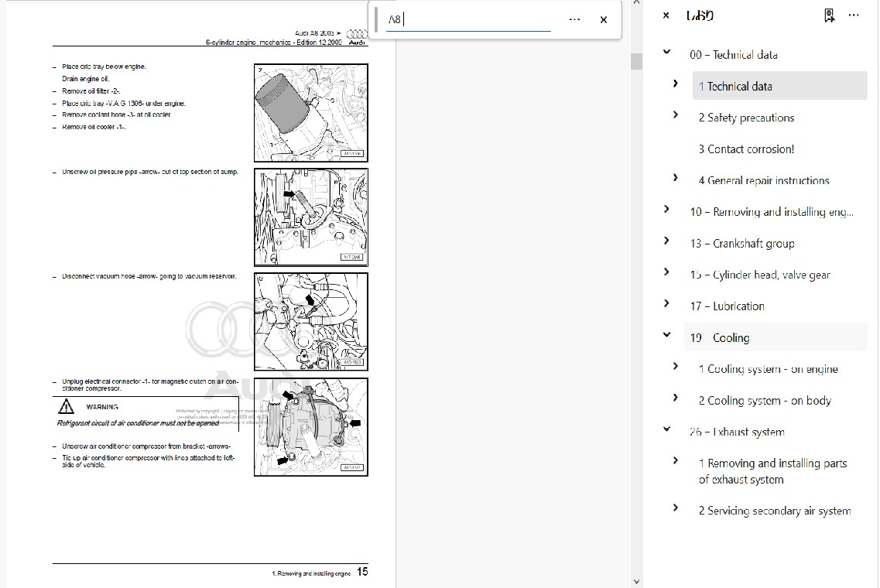
Task: Jump to 17 – Lubrication bookmark
Action: coord(727,306)
